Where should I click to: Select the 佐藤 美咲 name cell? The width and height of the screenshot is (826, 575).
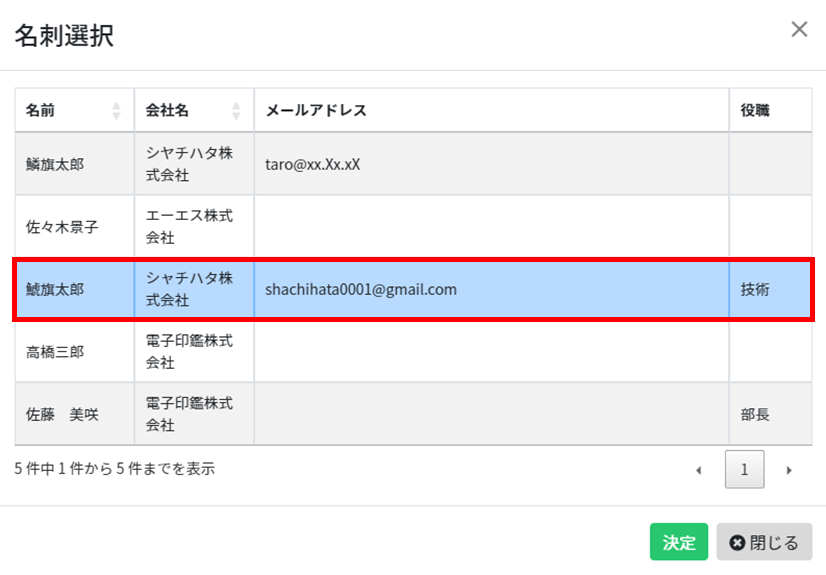(x=75, y=414)
